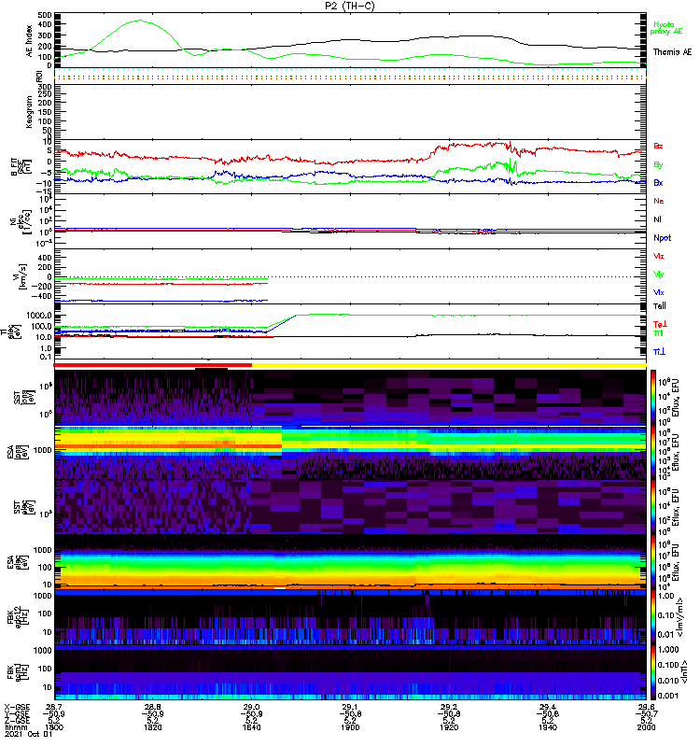Click the "1900" time tick label
700x747 pixels.
pos(350,727)
